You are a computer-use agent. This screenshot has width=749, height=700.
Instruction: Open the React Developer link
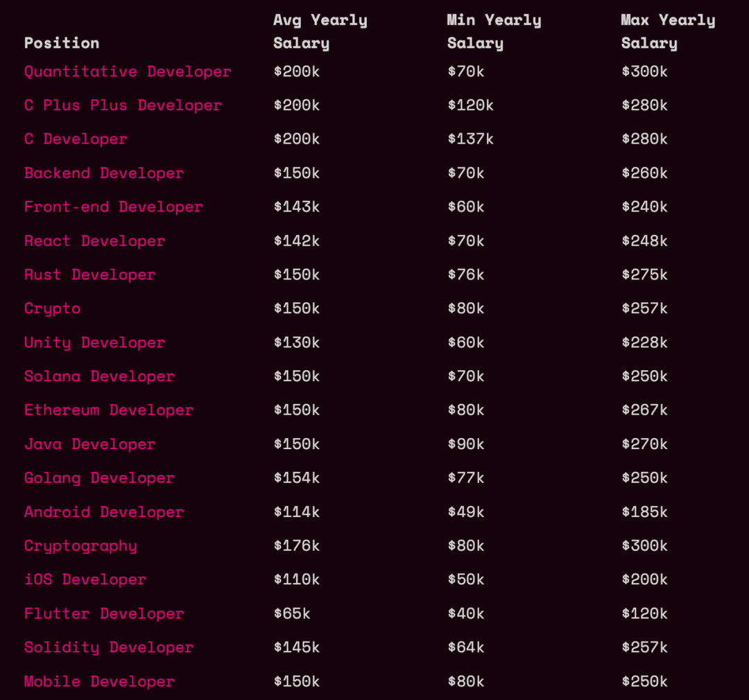pyautogui.click(x=94, y=240)
